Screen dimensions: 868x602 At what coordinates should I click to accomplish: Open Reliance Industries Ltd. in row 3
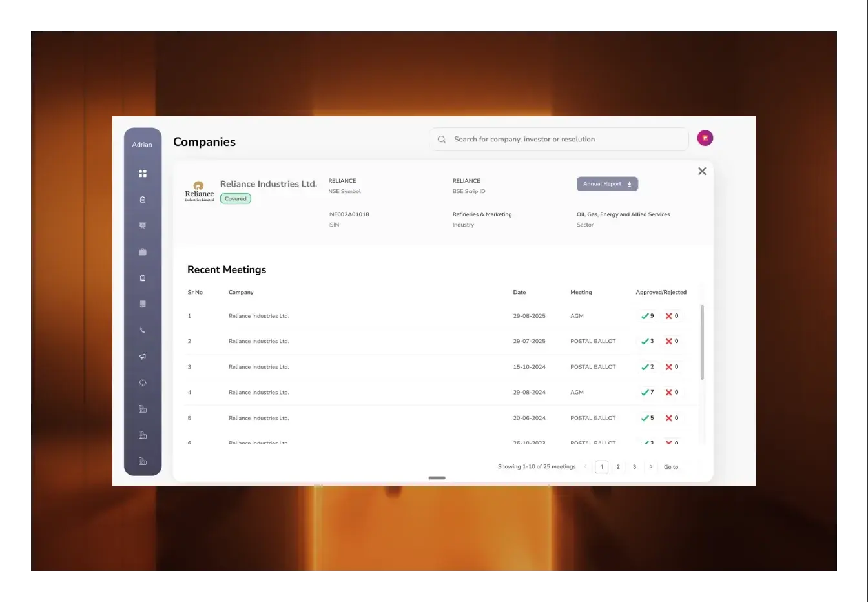pos(258,367)
